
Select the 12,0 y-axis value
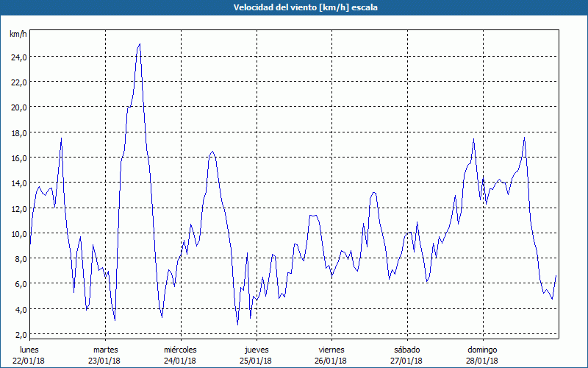[x=19, y=208]
